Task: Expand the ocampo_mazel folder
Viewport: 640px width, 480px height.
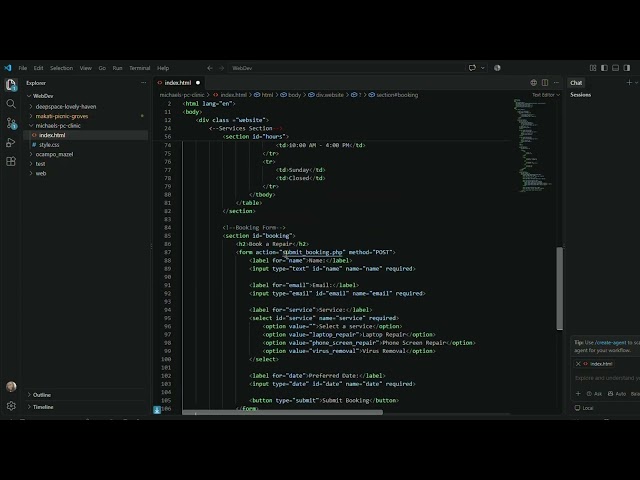Action: pyautogui.click(x=54, y=154)
